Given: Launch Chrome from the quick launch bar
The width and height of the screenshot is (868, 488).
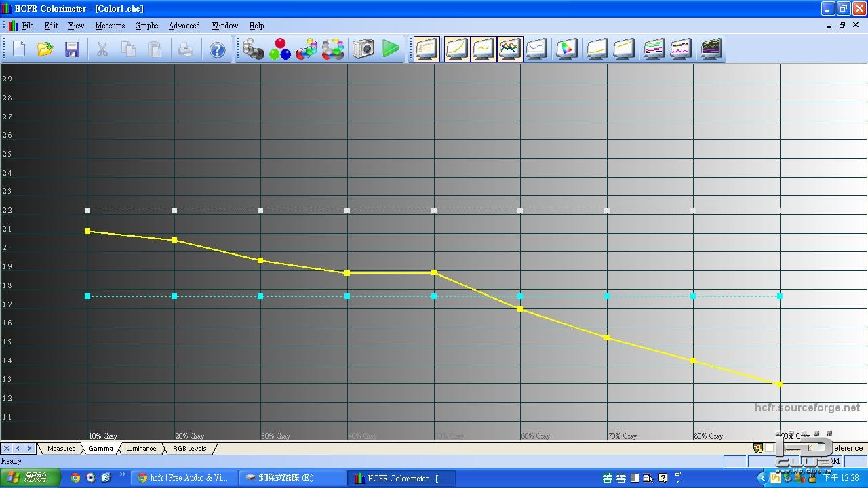Looking at the screenshot, I should pyautogui.click(x=75, y=478).
